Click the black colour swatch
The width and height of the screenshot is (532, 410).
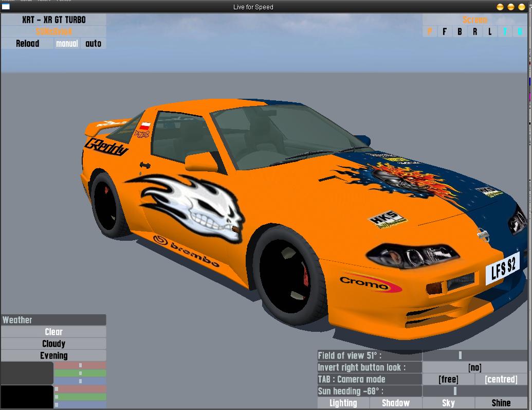tap(27, 397)
